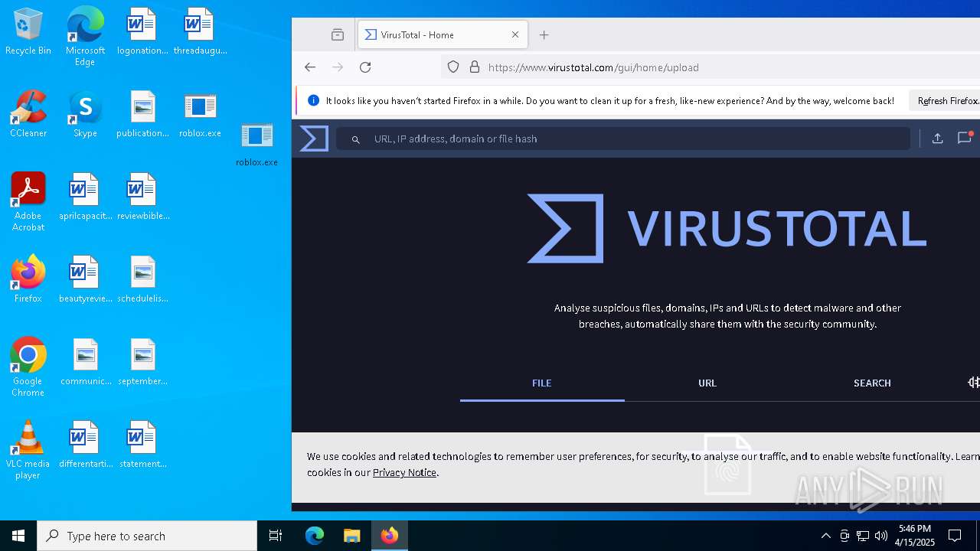
Task: Select roblox.exe icon beside Skype column
Action: tap(200, 115)
